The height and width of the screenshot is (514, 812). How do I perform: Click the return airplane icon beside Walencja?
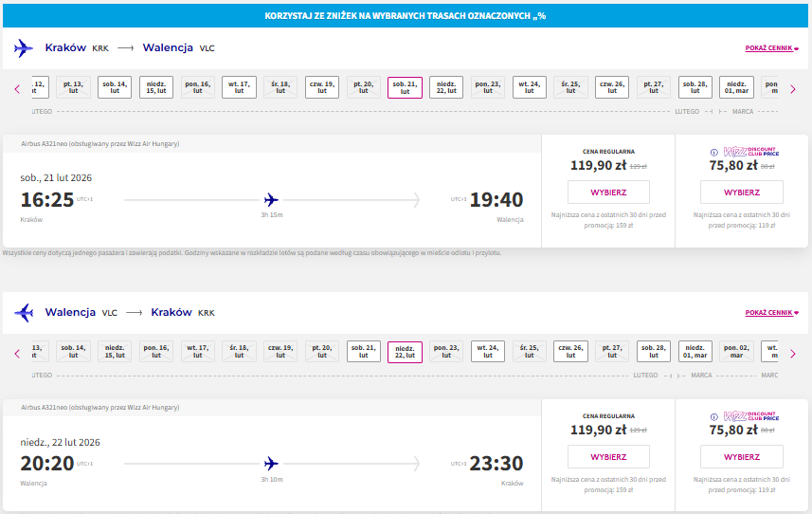(24, 312)
